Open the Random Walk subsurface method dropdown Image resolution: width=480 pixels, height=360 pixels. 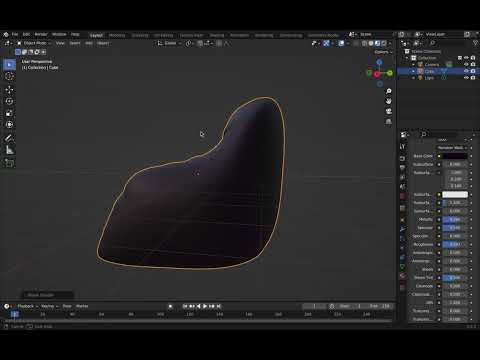pyautogui.click(x=452, y=148)
